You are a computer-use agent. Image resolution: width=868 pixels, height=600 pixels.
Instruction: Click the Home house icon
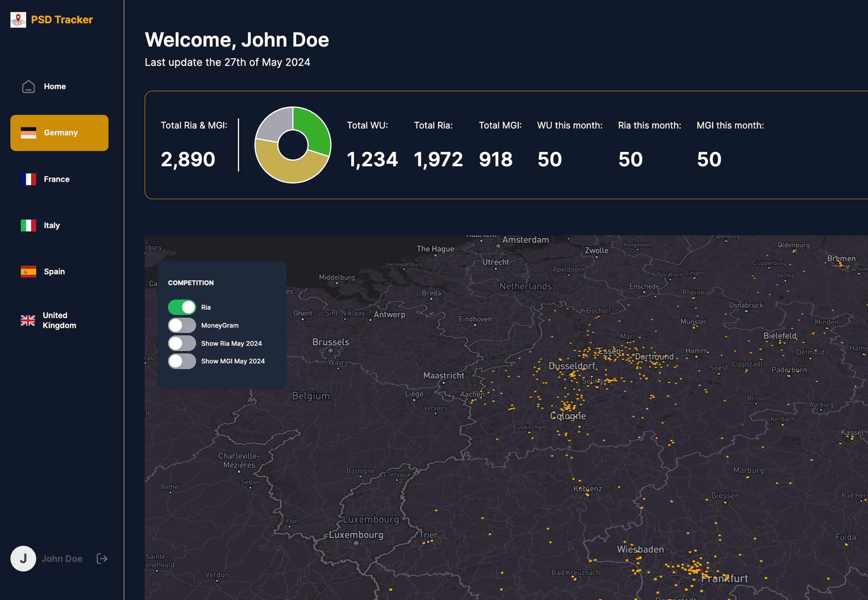pos(28,86)
